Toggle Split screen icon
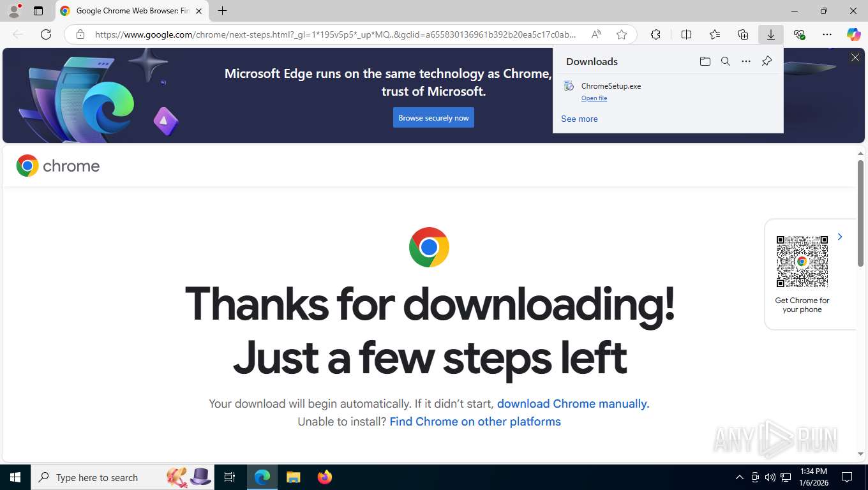Image resolution: width=868 pixels, height=490 pixels. [686, 34]
